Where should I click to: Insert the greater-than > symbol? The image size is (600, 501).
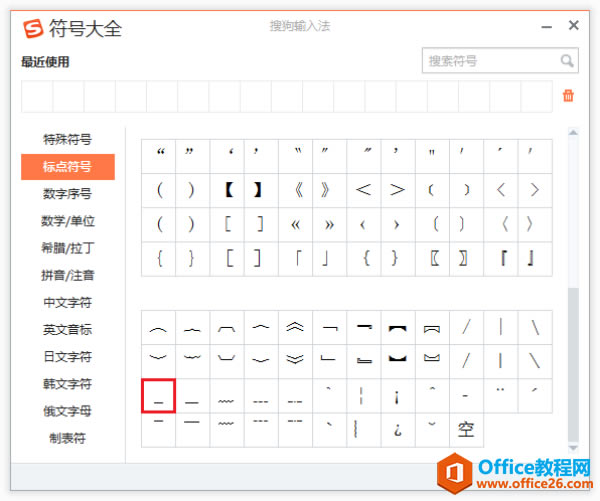click(x=398, y=190)
